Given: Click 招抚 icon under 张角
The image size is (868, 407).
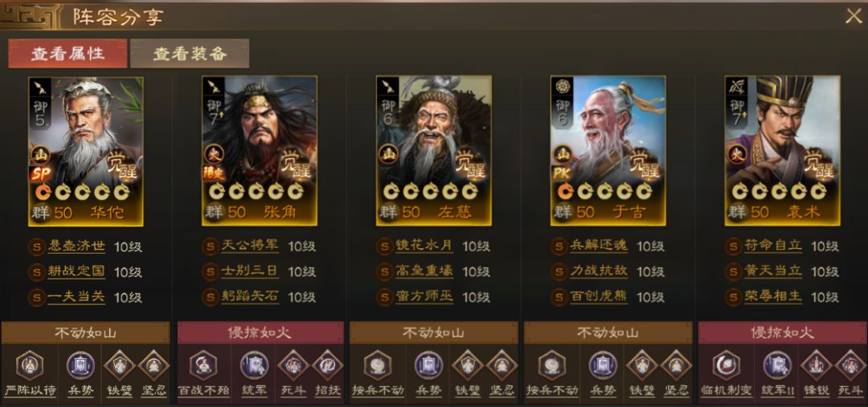Looking at the screenshot, I should [x=328, y=365].
